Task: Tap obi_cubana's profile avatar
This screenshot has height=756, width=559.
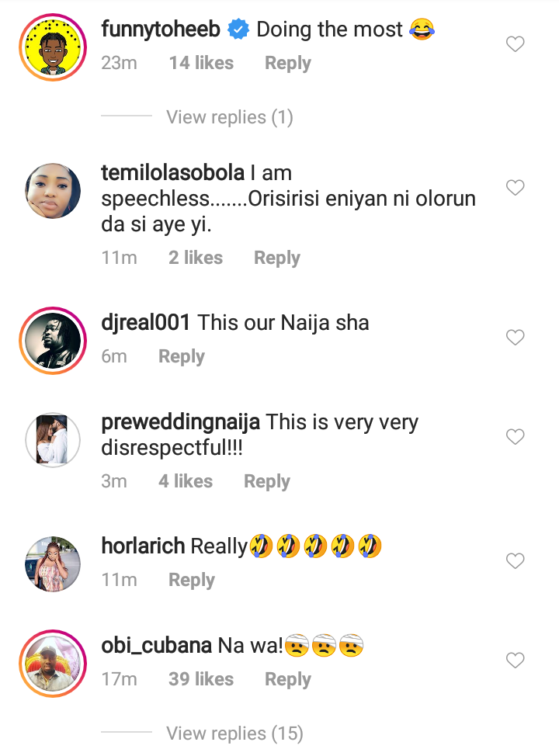Action: (53, 663)
